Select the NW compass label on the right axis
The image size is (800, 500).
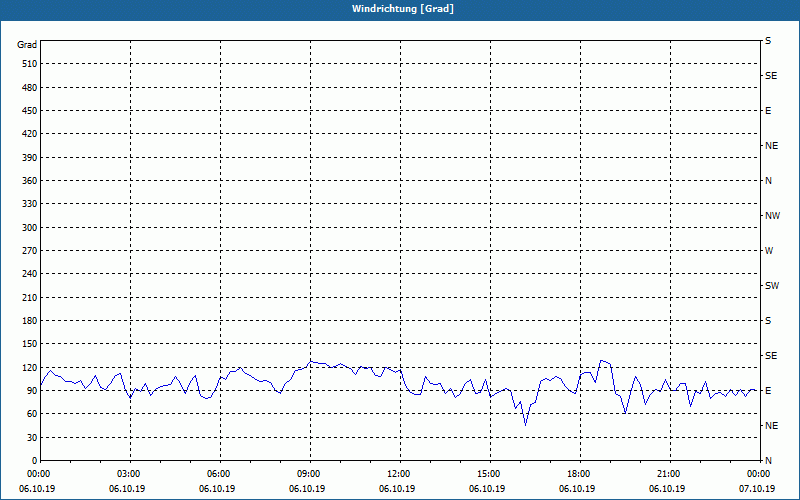772,216
